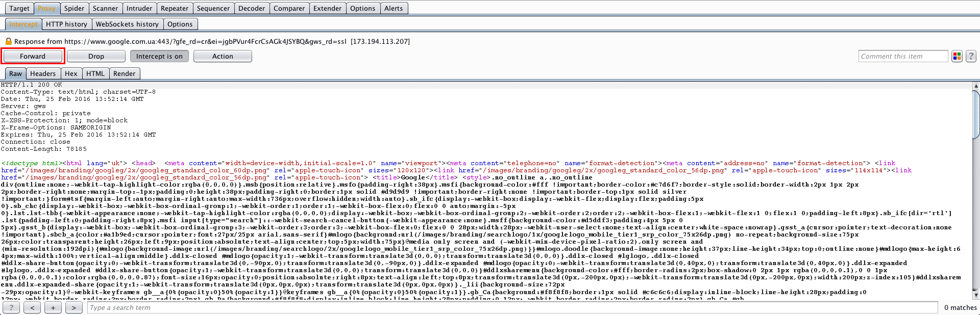Click the help question mark beside comment field
Image resolution: width=980 pixels, height=315 pixels.
coord(971,56)
